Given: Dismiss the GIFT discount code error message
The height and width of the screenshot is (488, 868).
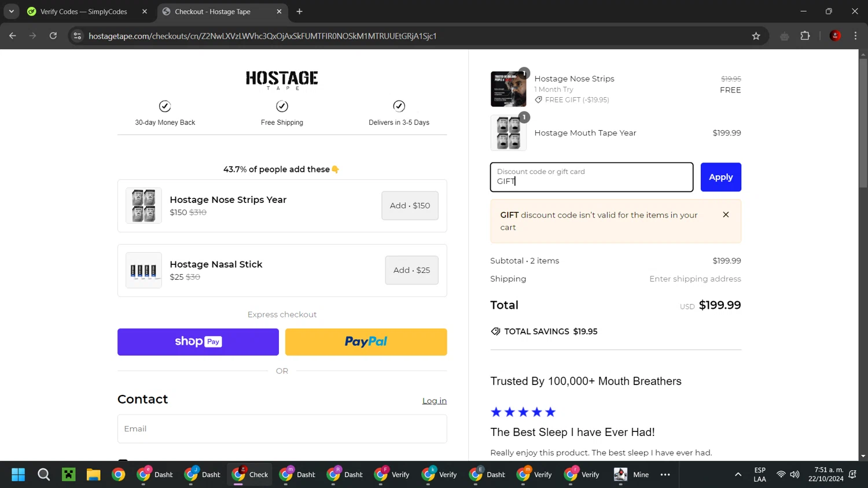Looking at the screenshot, I should click(x=726, y=215).
